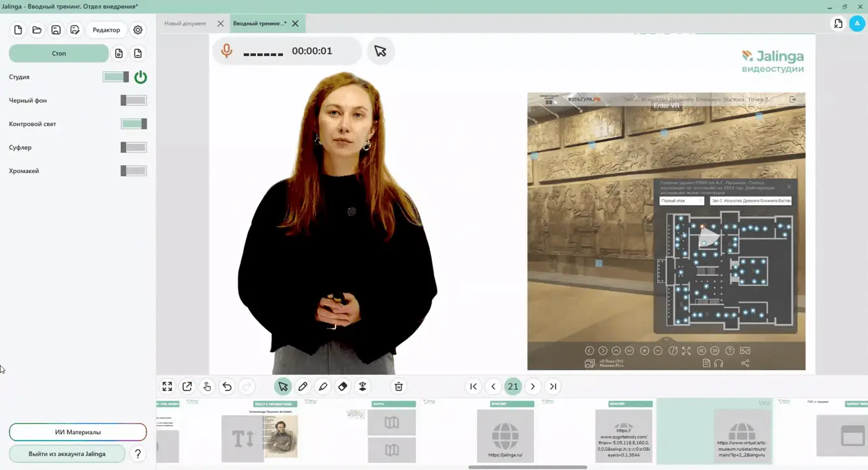Click the microphone recording icon
The width and height of the screenshot is (868, 470).
(x=226, y=51)
